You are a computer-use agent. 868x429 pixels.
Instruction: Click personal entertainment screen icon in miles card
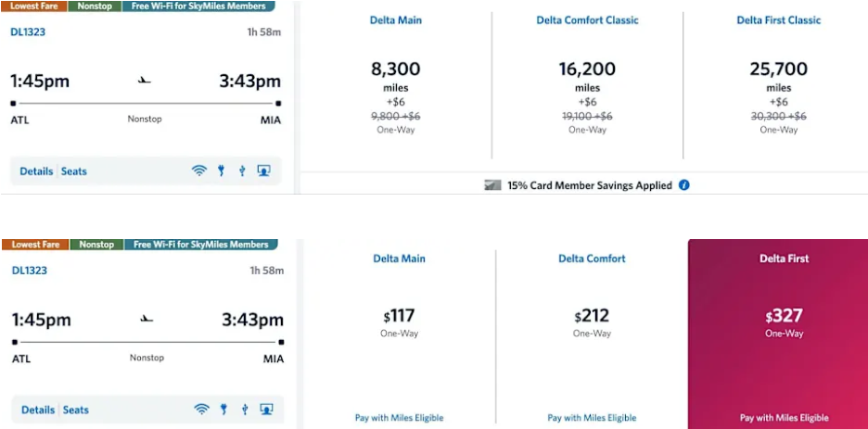(x=263, y=170)
